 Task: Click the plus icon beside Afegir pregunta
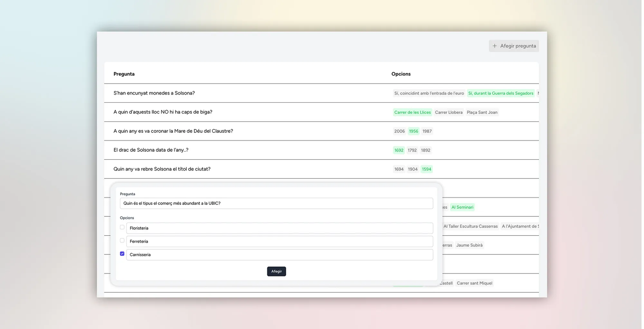[495, 46]
